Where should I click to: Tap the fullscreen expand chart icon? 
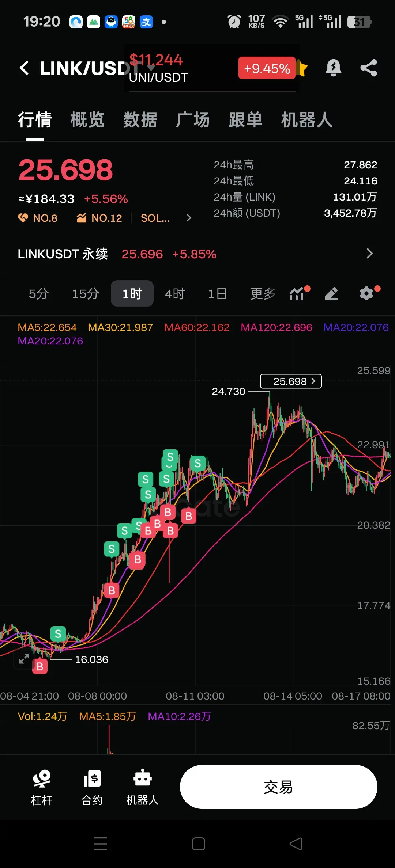point(24,659)
